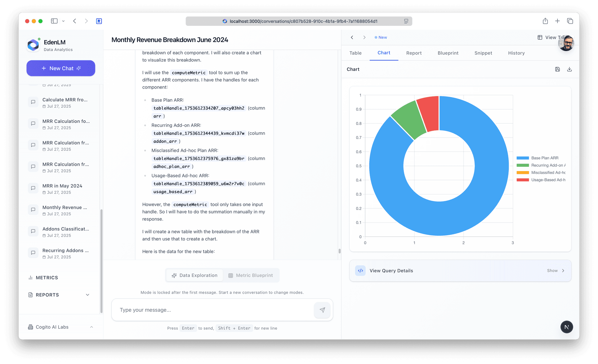The height and width of the screenshot is (364, 598).
Task: Open the reader view icon in address bar
Action: (x=406, y=21)
